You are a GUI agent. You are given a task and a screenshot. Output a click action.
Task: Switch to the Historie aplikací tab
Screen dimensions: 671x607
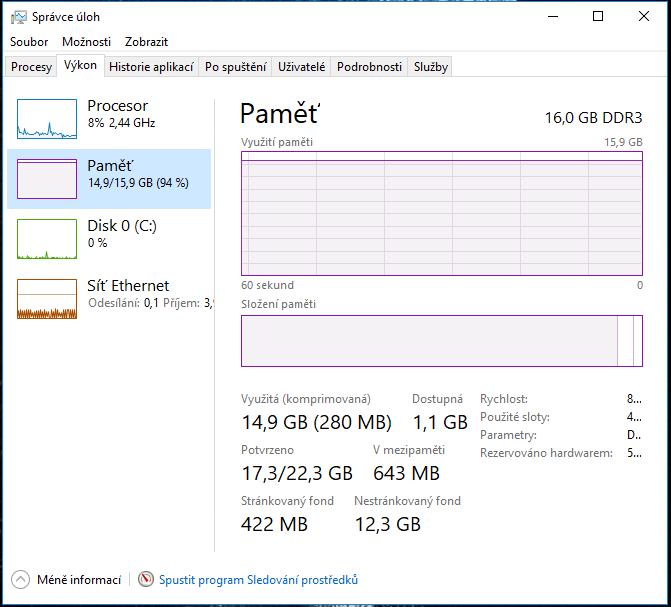[149, 67]
